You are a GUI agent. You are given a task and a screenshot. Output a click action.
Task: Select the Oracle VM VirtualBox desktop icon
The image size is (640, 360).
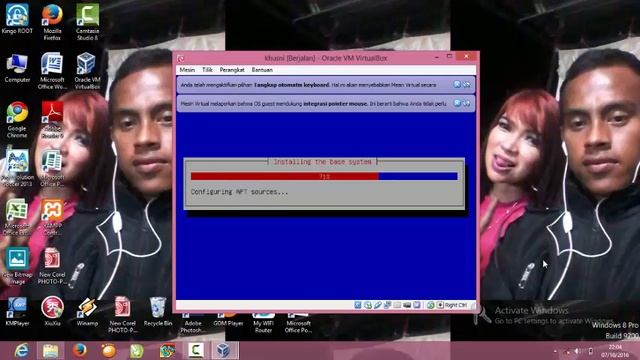[x=87, y=71]
